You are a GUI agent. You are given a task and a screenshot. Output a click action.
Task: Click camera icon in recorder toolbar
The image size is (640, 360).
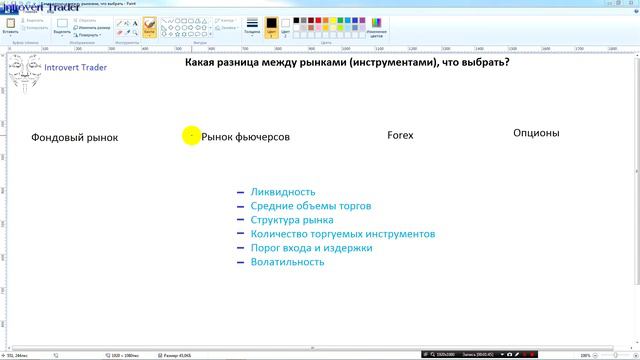[509, 355]
